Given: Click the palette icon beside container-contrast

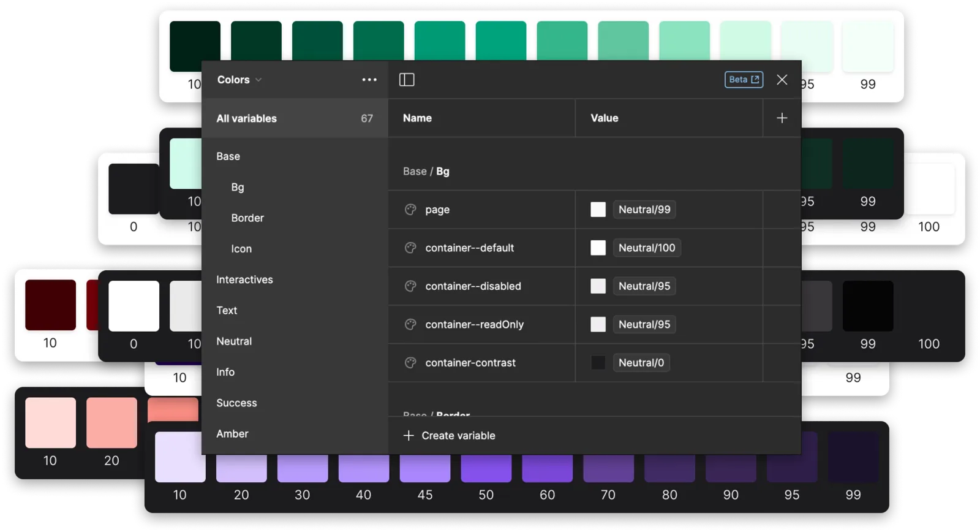Looking at the screenshot, I should [x=410, y=363].
